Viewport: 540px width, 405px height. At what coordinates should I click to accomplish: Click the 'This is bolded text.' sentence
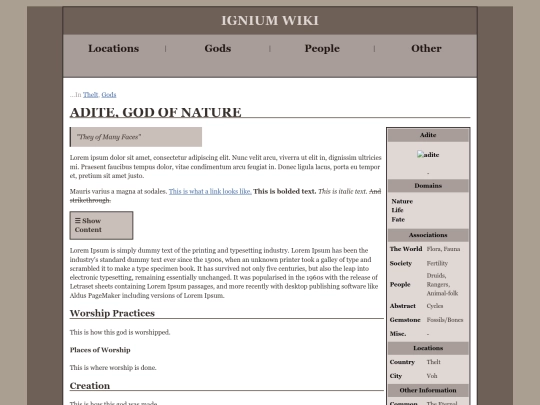pos(285,191)
